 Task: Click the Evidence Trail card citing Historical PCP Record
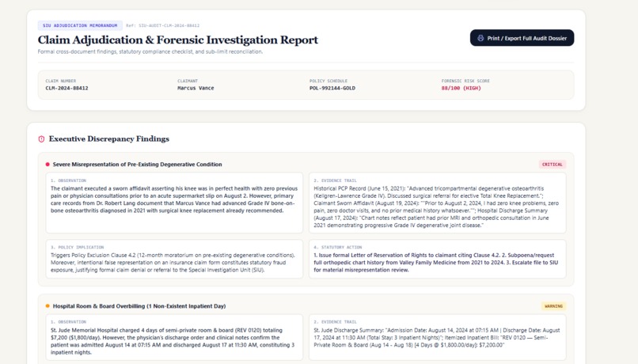coord(438,203)
